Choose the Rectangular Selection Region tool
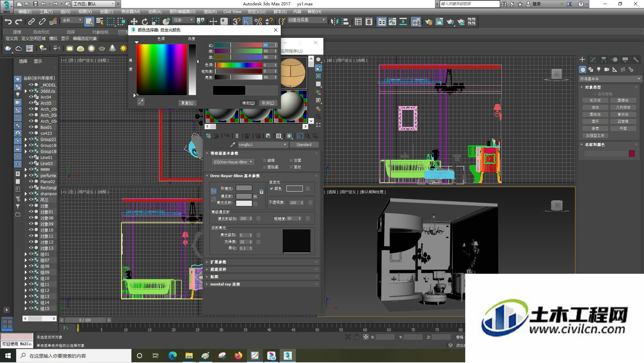Image resolution: width=644 pixels, height=363 pixels. (x=110, y=22)
